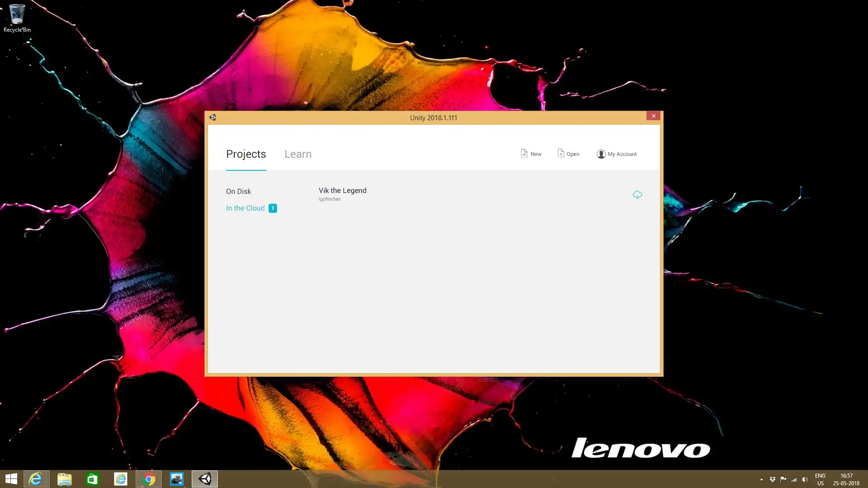The width and height of the screenshot is (868, 488).
Task: Select In the Cloud filter for projects
Action: coord(245,208)
